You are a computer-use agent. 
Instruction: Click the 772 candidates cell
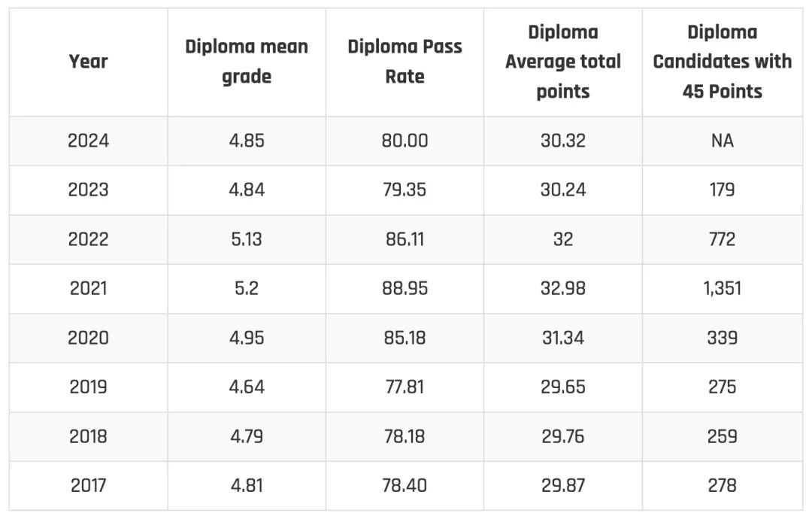click(x=723, y=239)
